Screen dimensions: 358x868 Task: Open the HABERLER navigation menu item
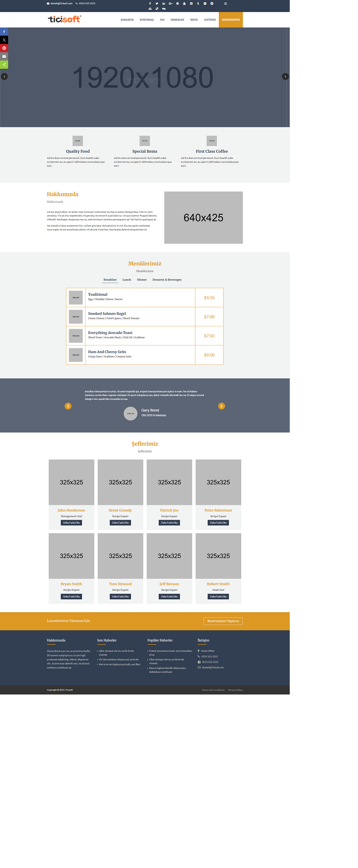click(x=177, y=20)
